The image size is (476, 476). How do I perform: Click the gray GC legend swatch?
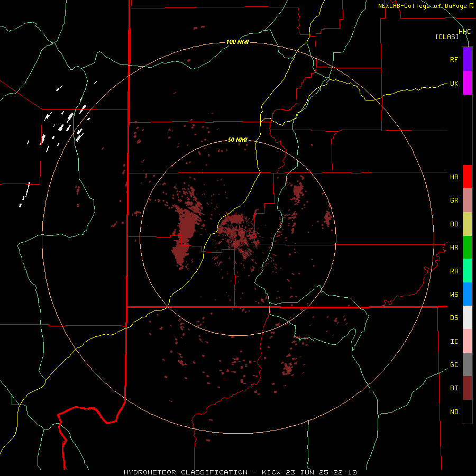(467, 364)
